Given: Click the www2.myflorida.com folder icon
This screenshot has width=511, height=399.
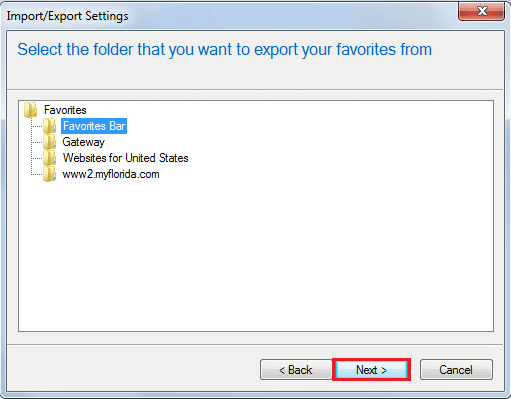Looking at the screenshot, I should point(50,174).
